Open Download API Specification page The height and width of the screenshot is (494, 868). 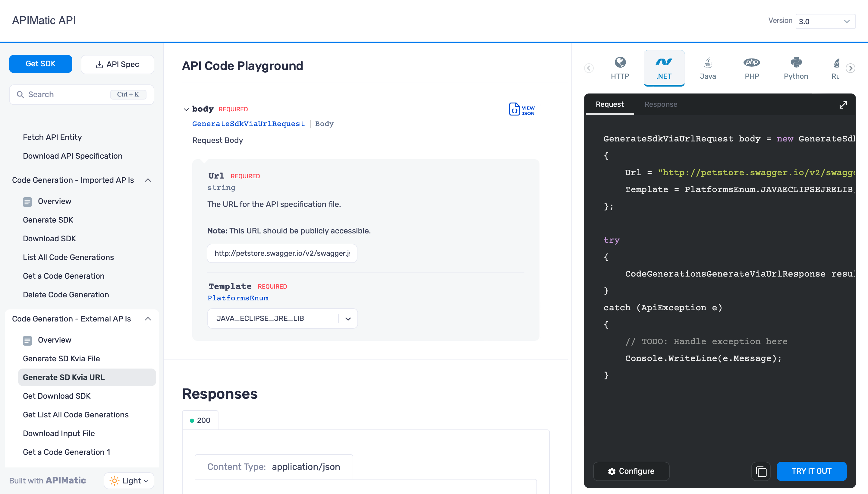[x=73, y=156]
